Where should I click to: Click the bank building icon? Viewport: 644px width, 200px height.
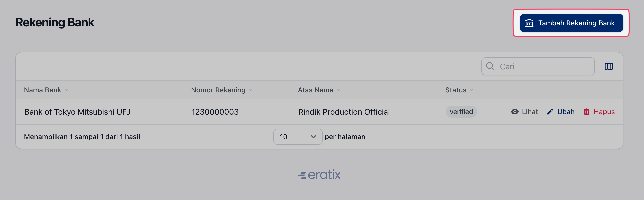pos(529,23)
